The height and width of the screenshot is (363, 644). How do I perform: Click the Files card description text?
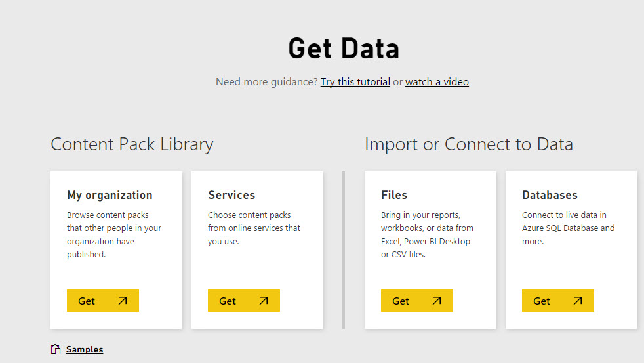tap(427, 234)
